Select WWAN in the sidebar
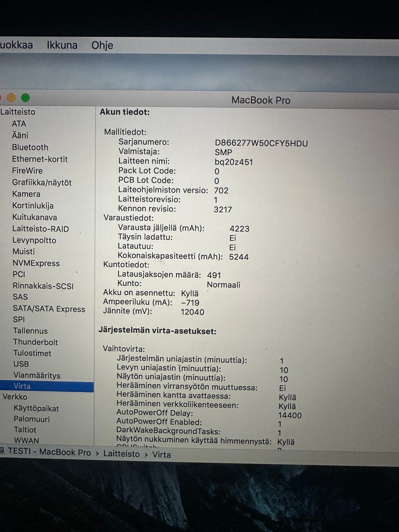Screen dimensions: 399x532 27,441
